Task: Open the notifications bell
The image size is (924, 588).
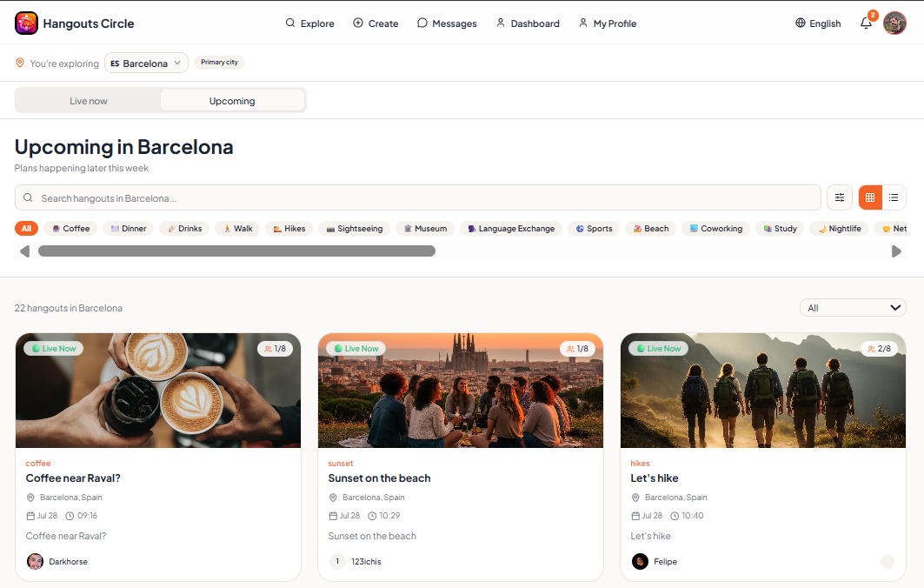Action: (866, 23)
